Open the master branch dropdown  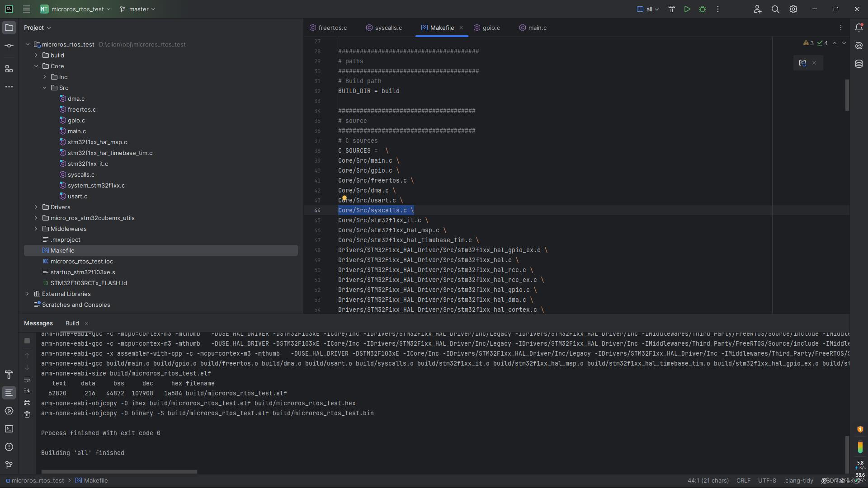tap(138, 9)
